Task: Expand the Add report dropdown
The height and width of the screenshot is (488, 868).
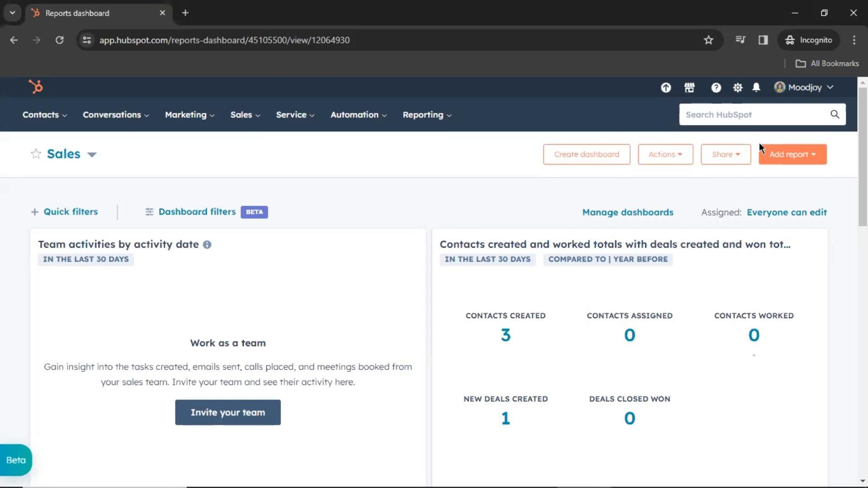Action: pos(793,154)
